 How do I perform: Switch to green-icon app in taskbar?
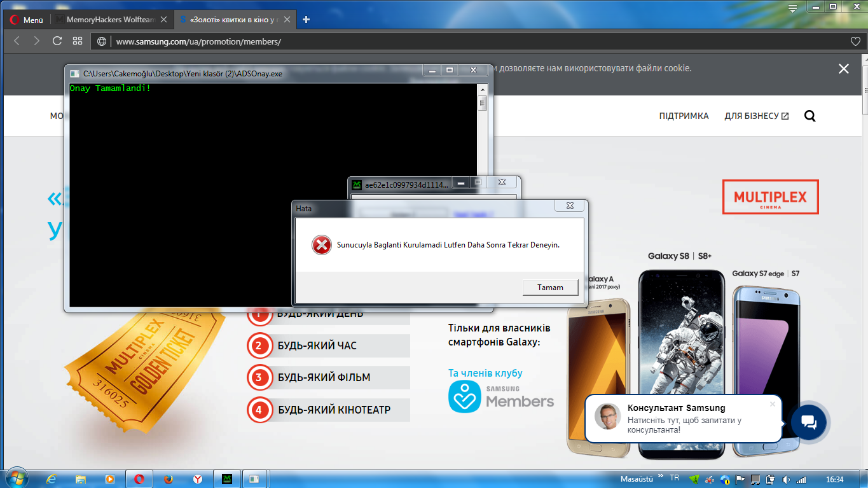click(x=227, y=479)
